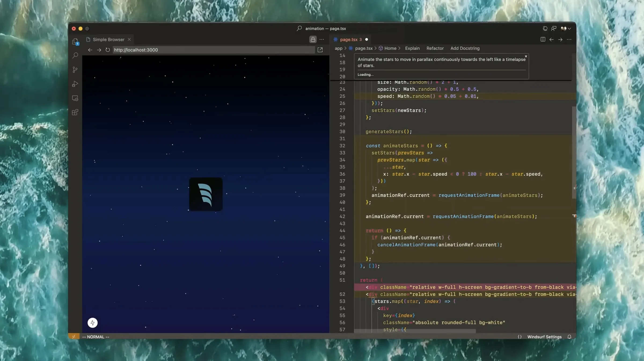
Task: Click the notification bell in the status bar
Action: [x=569, y=337]
